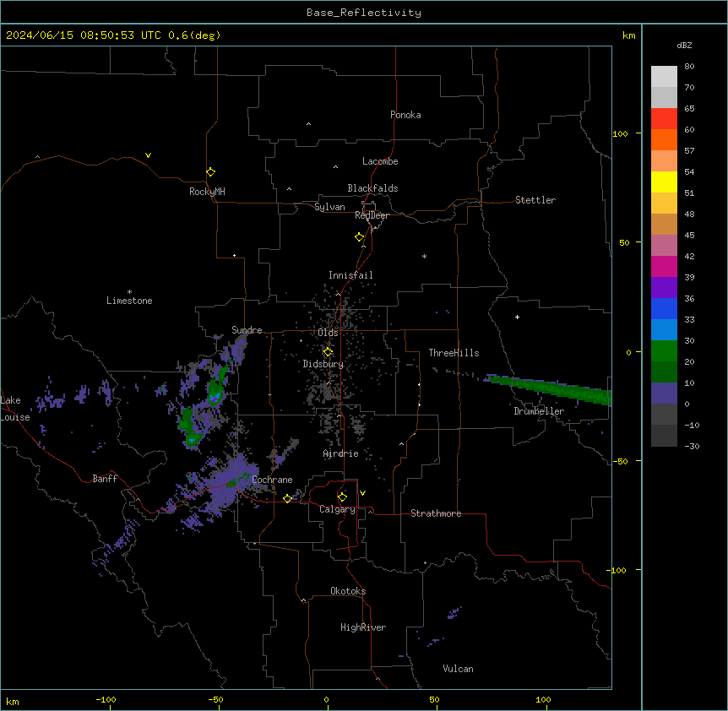Click the yellow diamond marker above Didsbury
Image resolution: width=728 pixels, height=711 pixels.
[x=328, y=352]
